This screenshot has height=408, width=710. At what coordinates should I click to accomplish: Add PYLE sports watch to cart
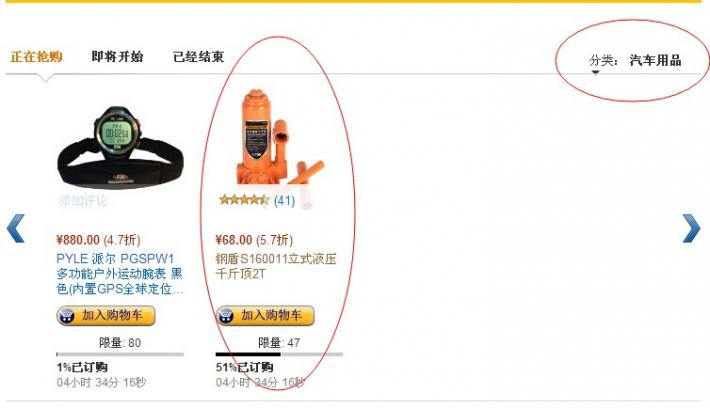coord(106,316)
